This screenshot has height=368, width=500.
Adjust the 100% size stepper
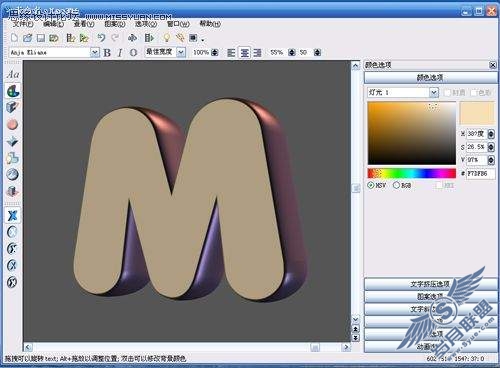click(215, 53)
